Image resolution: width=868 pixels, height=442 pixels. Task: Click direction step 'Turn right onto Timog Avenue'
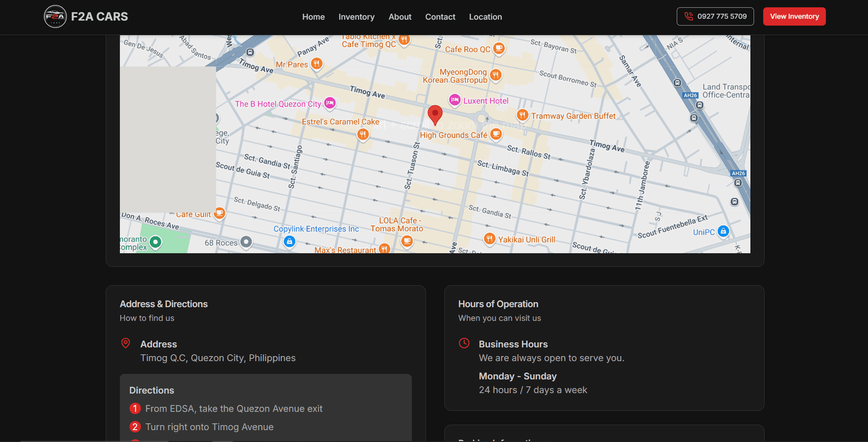click(x=210, y=427)
